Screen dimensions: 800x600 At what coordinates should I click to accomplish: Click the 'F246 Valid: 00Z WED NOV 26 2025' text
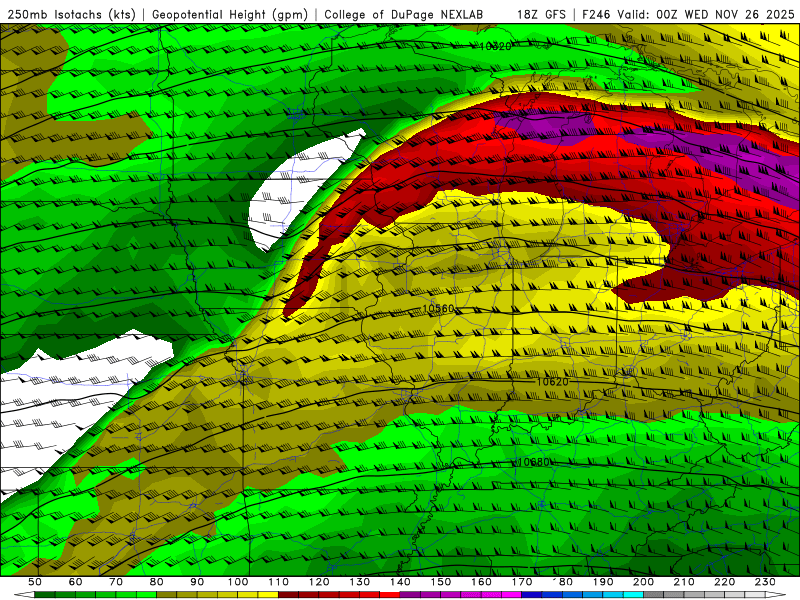click(688, 15)
